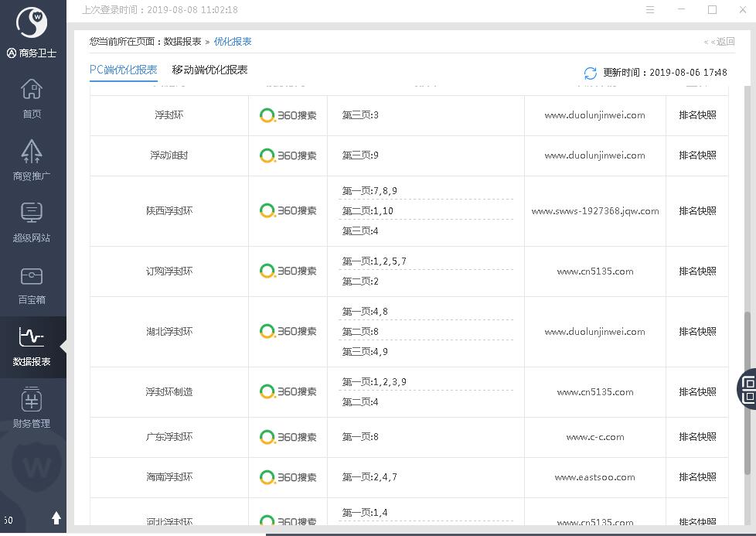
Task: Click the refresh icon beside 更新时间
Action: point(591,73)
